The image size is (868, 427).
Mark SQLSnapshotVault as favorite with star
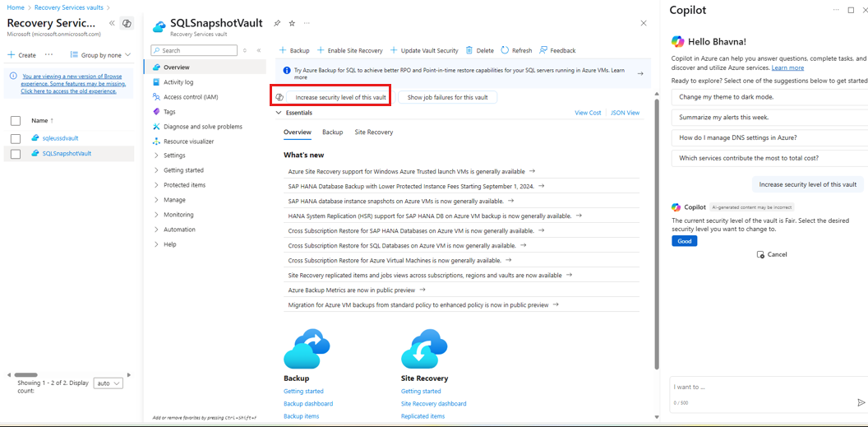[292, 23]
